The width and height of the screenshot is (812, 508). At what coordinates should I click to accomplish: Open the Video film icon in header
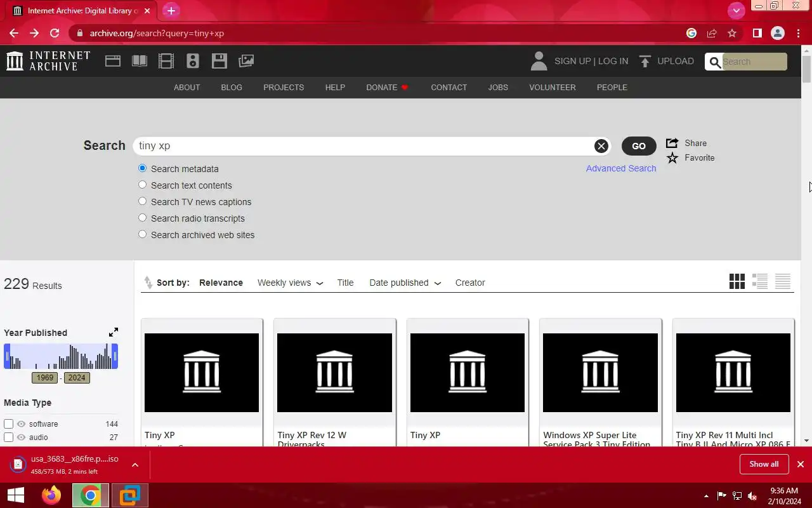pyautogui.click(x=166, y=61)
